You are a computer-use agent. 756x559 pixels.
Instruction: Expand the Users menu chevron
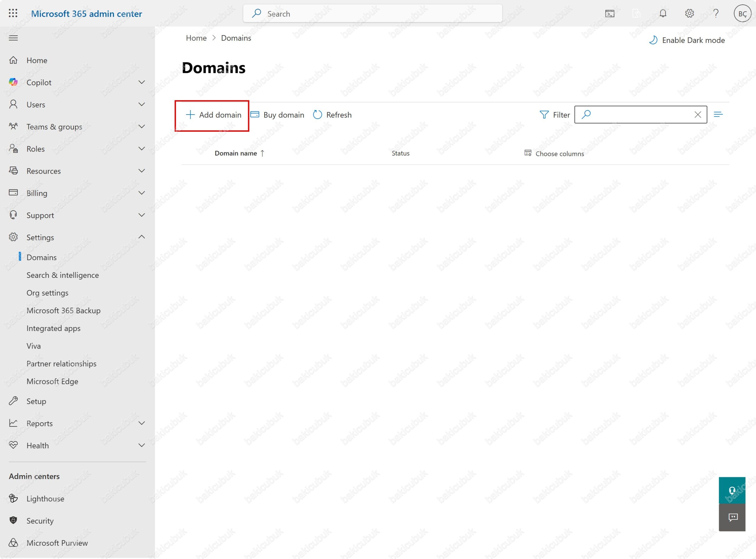pos(141,104)
